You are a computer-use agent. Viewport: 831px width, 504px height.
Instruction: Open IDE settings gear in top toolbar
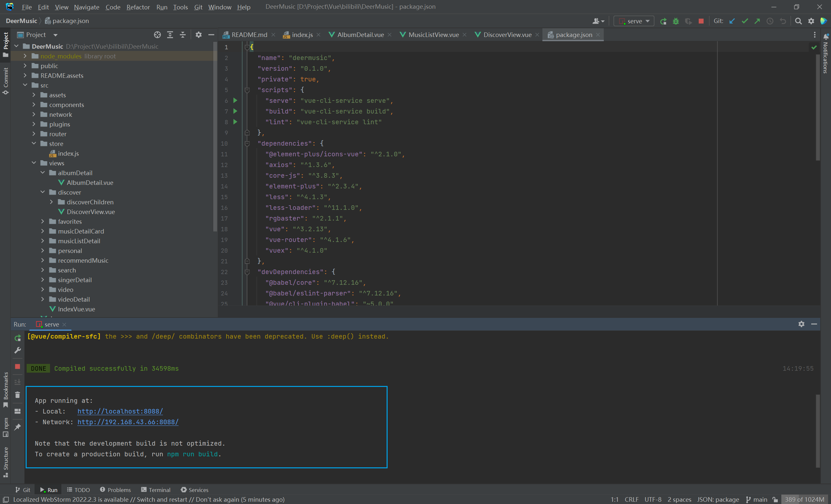pyautogui.click(x=811, y=21)
